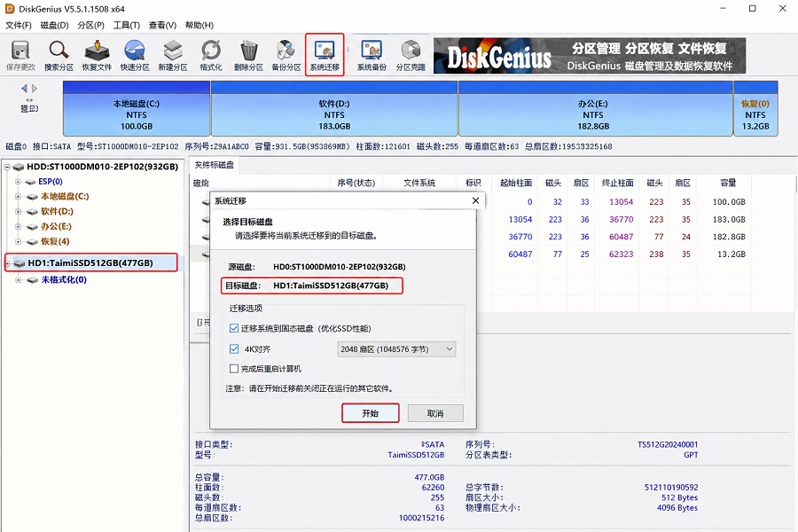This screenshot has width=798, height=532.
Task: Click the New Partition (新建分区) icon
Action: click(x=173, y=56)
